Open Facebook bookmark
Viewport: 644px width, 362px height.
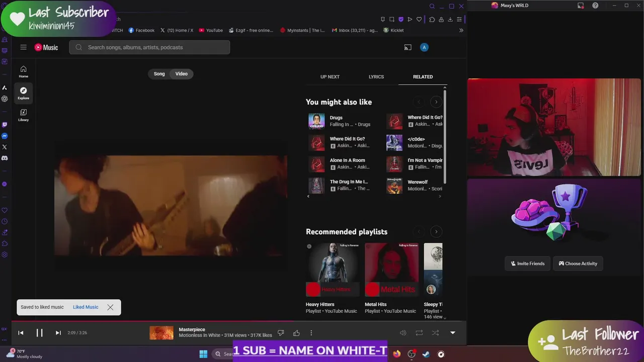point(141,30)
